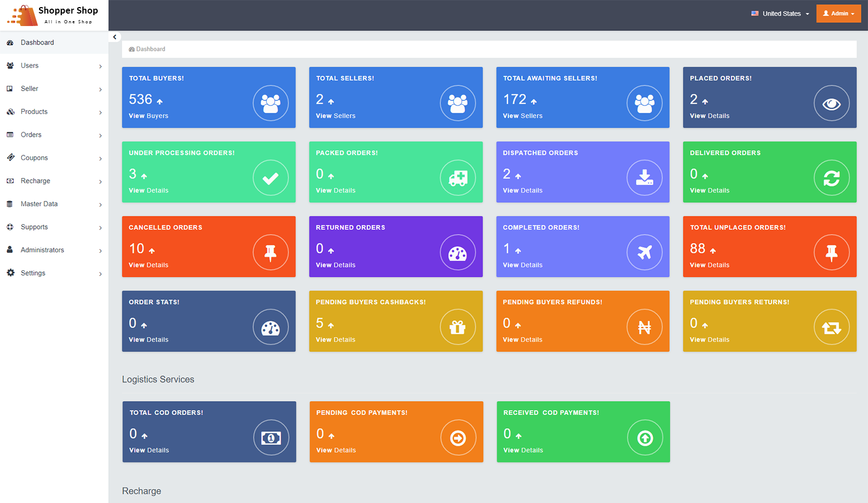Expand the Orders menu chevron
Image resolution: width=868 pixels, height=503 pixels.
point(100,135)
